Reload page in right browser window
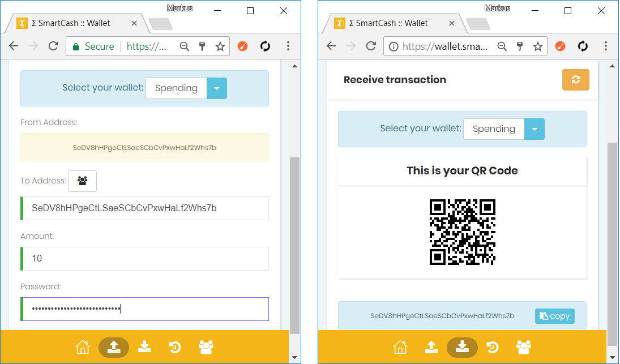 (371, 46)
